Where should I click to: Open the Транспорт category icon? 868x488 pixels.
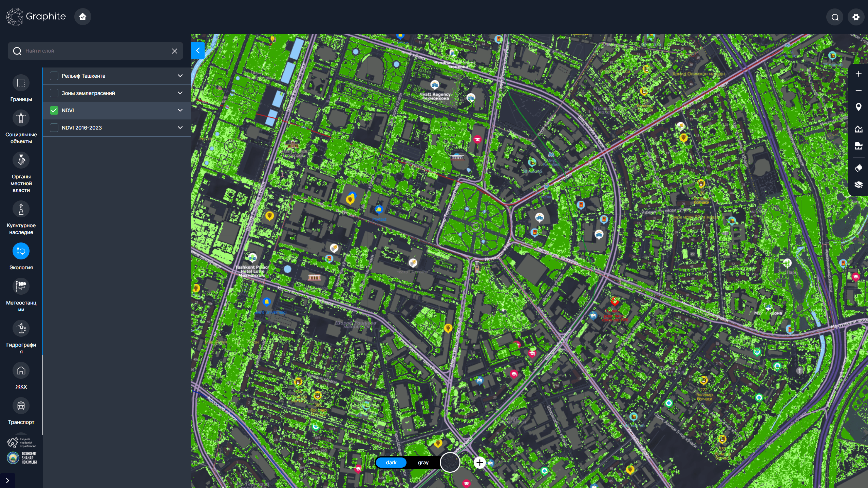[21, 406]
